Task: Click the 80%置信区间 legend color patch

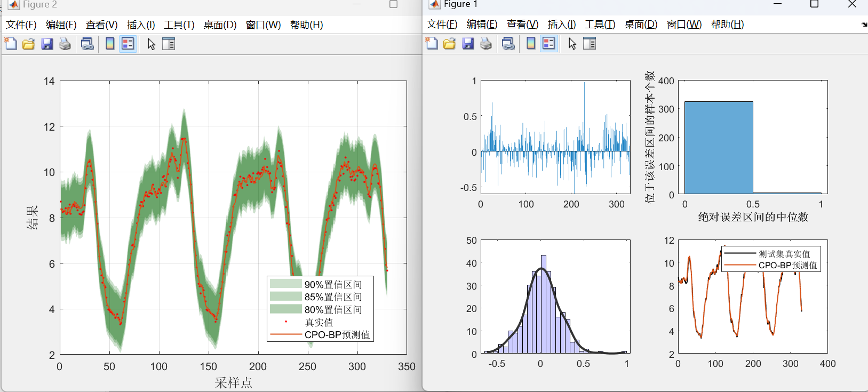Action: point(286,309)
